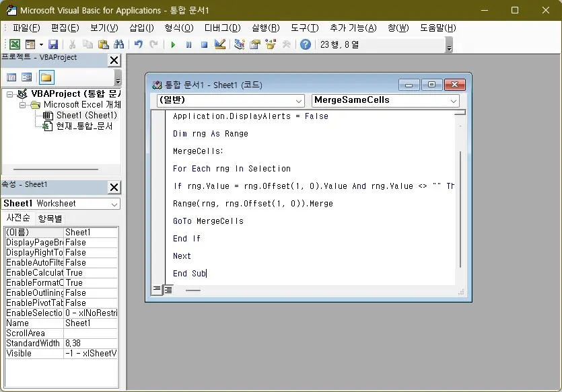562x392 pixels.
Task: Switch to the 사전순 tab
Action: (x=18, y=218)
